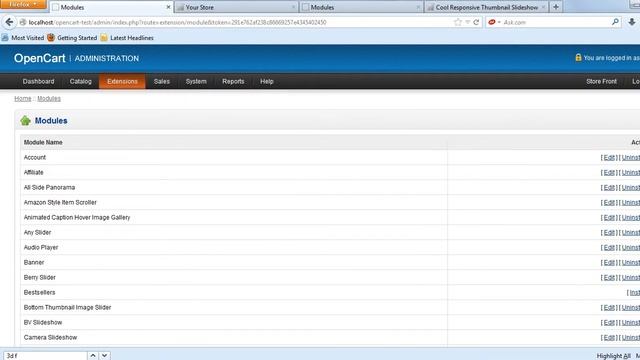Open the Help menu
The width and height of the screenshot is (640, 360).
267,81
